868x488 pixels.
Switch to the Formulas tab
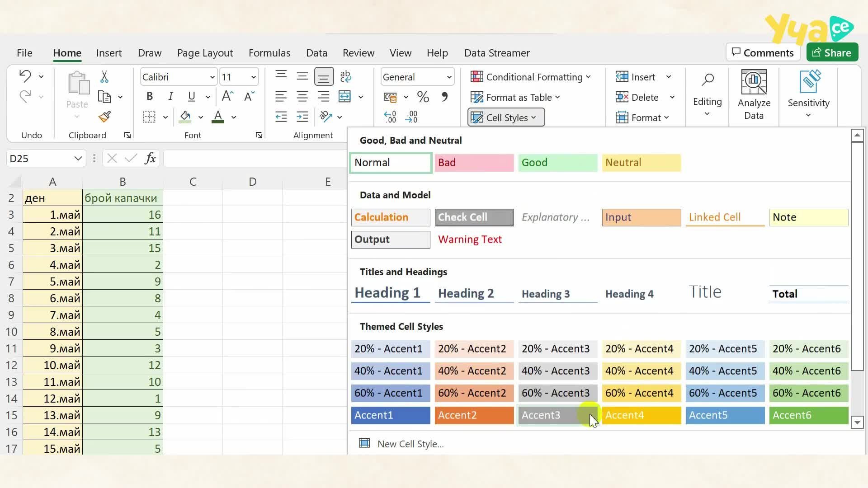click(x=269, y=53)
